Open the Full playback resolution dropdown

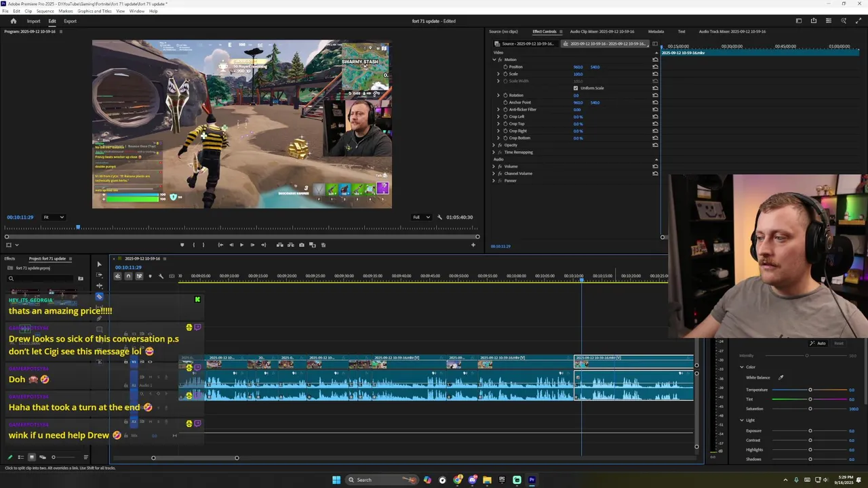[x=422, y=217]
